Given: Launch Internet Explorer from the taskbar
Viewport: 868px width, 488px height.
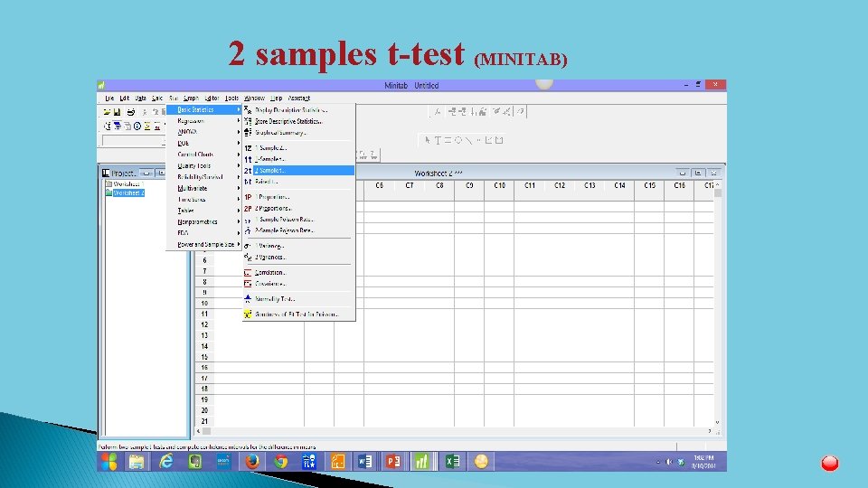Looking at the screenshot, I should click(166, 462).
